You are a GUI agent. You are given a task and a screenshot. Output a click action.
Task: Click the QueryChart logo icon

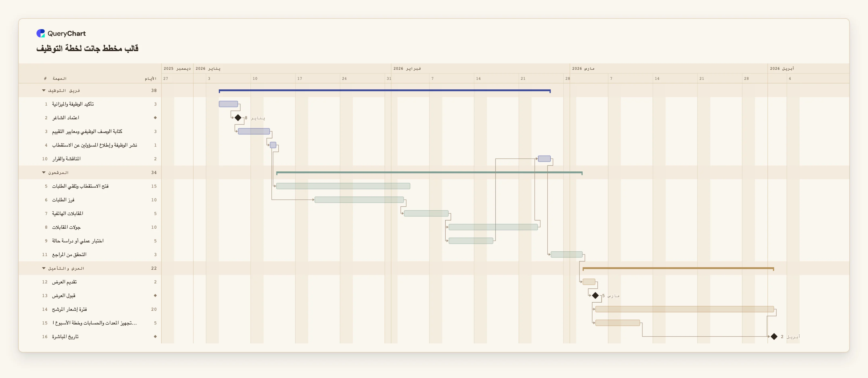tap(40, 33)
